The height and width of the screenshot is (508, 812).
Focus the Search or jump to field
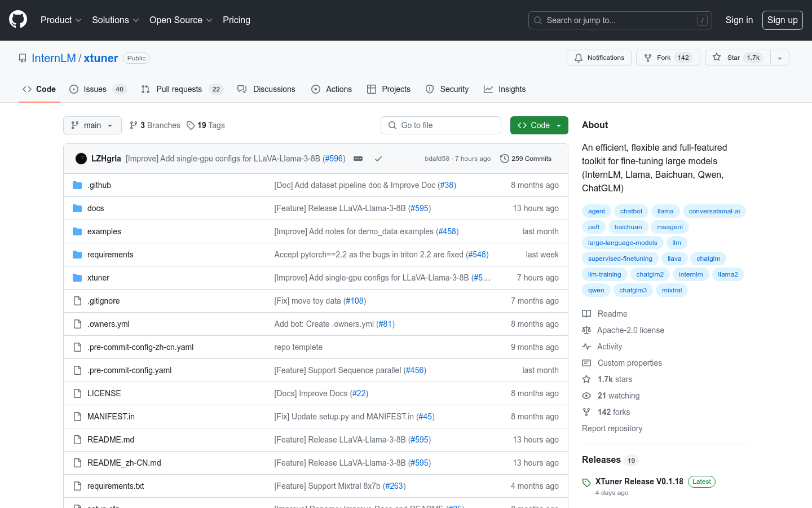(x=620, y=20)
